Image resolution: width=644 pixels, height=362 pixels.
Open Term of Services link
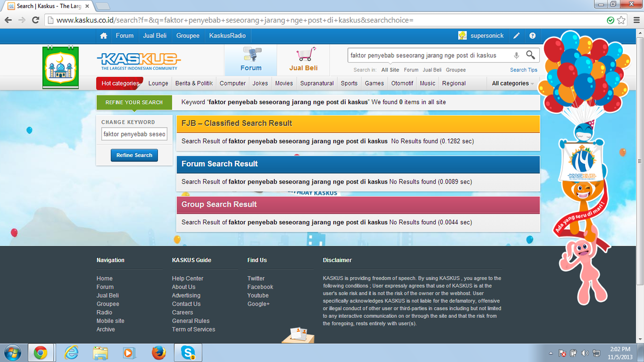pos(194,329)
